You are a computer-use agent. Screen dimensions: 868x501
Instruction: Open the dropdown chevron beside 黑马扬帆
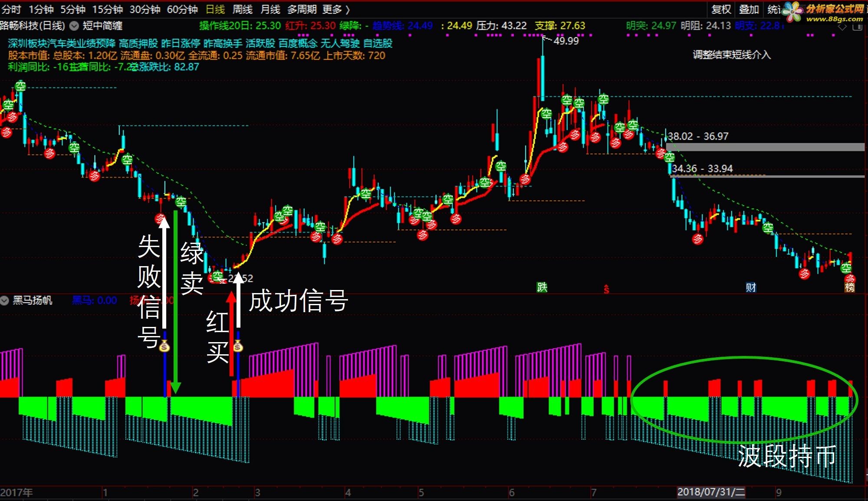pyautogui.click(x=4, y=300)
